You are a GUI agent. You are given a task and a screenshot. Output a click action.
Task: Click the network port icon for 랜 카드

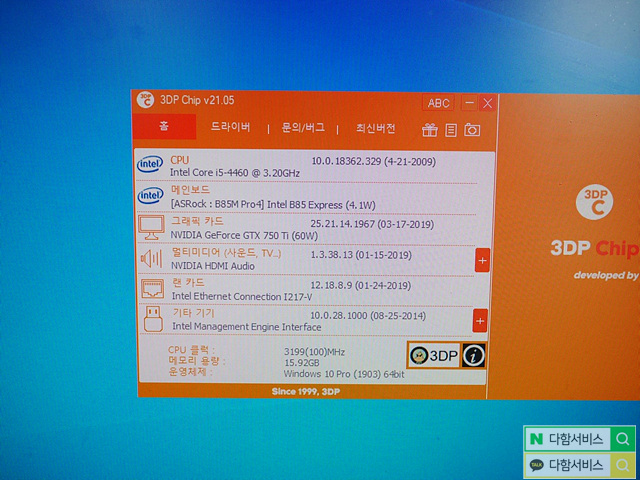click(x=152, y=289)
